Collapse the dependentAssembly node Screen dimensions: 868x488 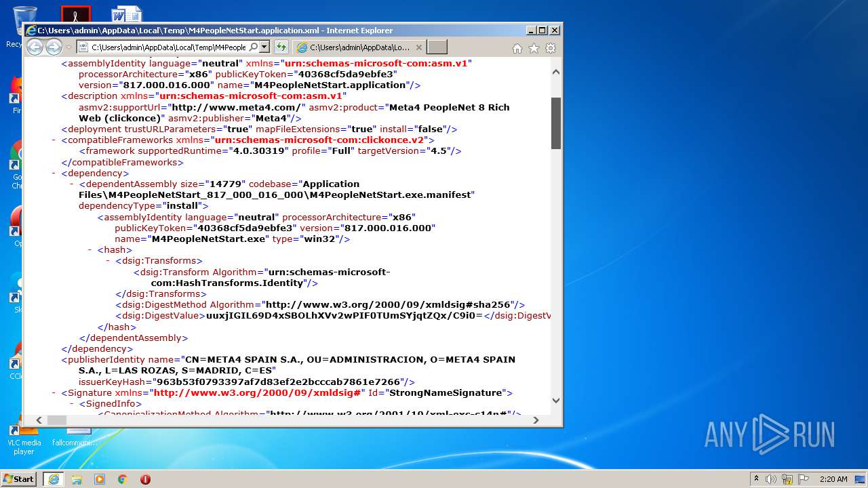click(72, 184)
